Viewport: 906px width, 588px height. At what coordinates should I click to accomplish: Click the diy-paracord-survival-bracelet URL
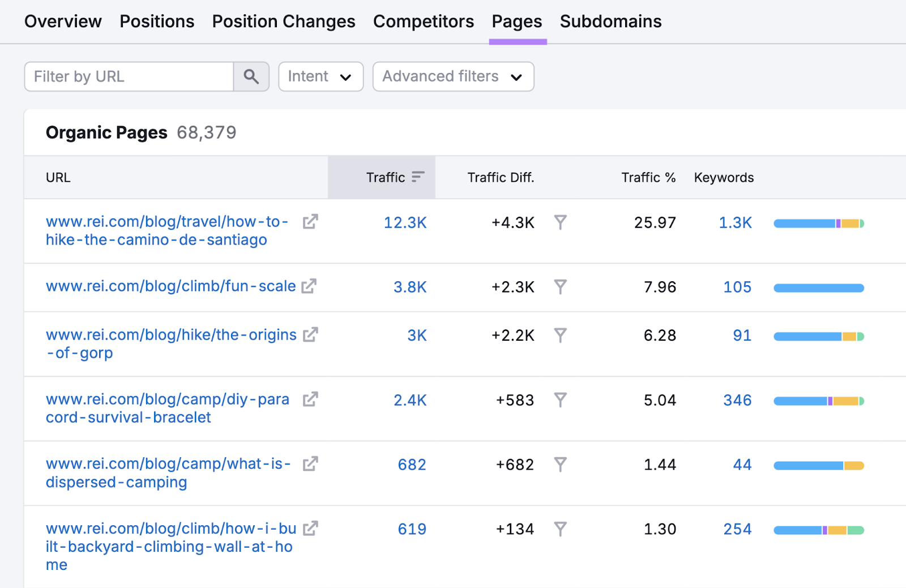(167, 408)
